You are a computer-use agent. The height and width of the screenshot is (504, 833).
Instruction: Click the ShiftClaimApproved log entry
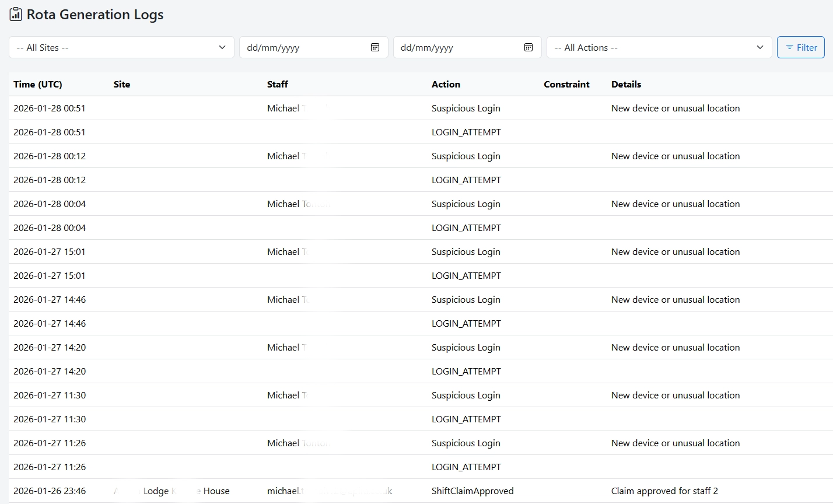[x=473, y=491]
